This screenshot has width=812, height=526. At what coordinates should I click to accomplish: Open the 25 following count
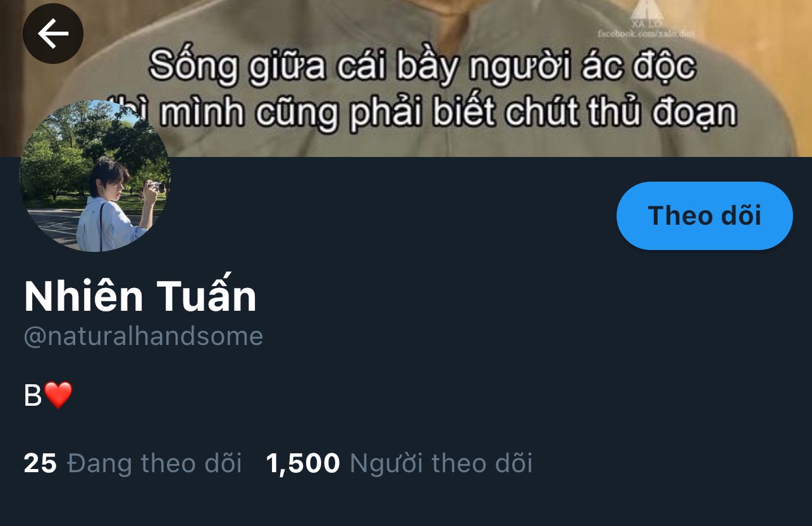[40, 463]
